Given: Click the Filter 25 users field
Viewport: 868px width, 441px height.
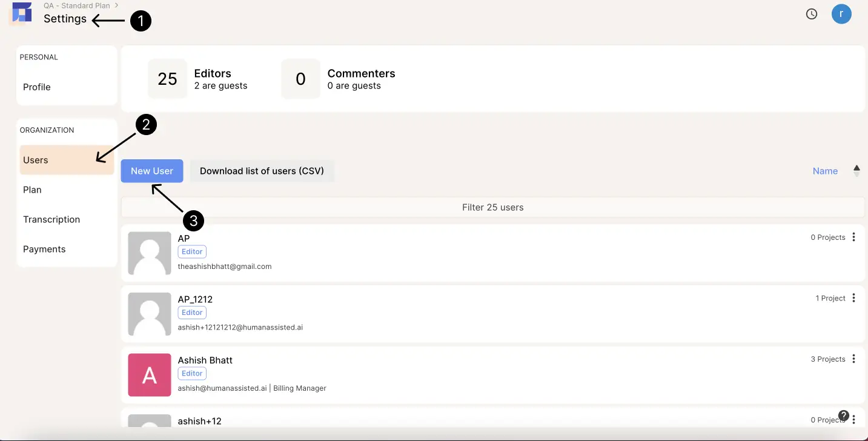Looking at the screenshot, I should pyautogui.click(x=493, y=207).
